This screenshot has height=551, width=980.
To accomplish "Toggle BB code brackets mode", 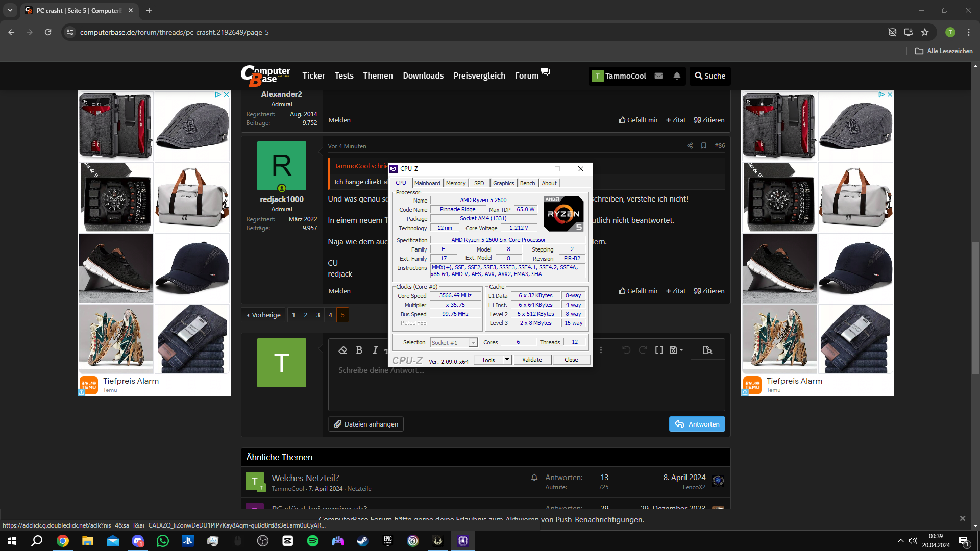I will point(659,350).
